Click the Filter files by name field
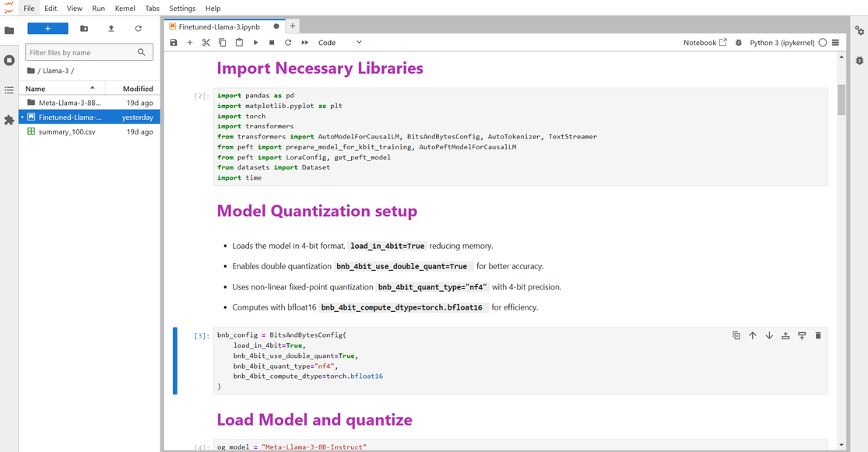Image resolution: width=868 pixels, height=452 pixels. coord(89,53)
